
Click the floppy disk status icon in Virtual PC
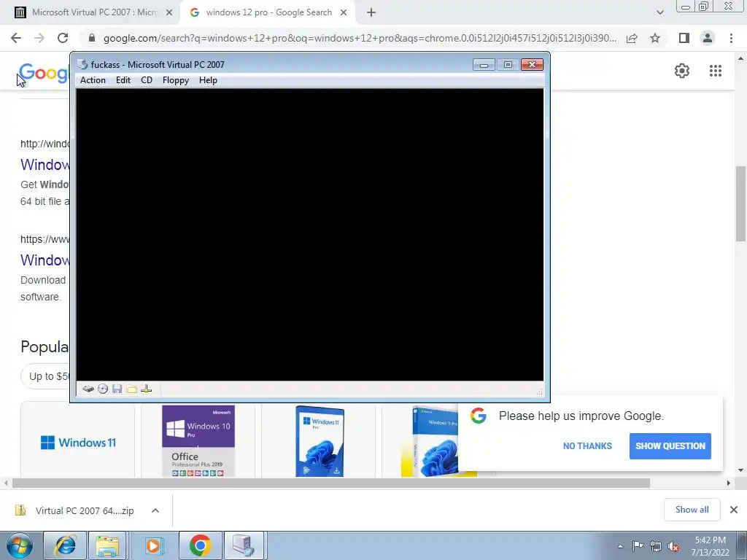coord(117,389)
